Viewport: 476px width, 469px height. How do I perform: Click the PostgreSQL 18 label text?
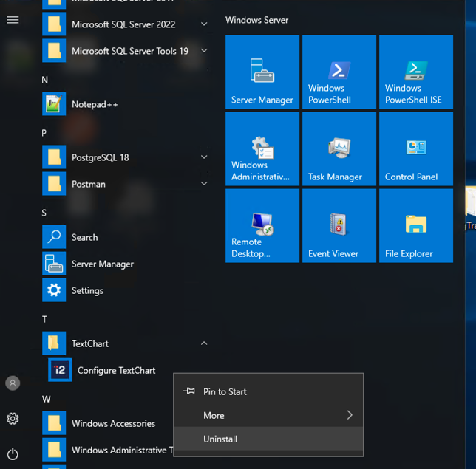(x=101, y=157)
